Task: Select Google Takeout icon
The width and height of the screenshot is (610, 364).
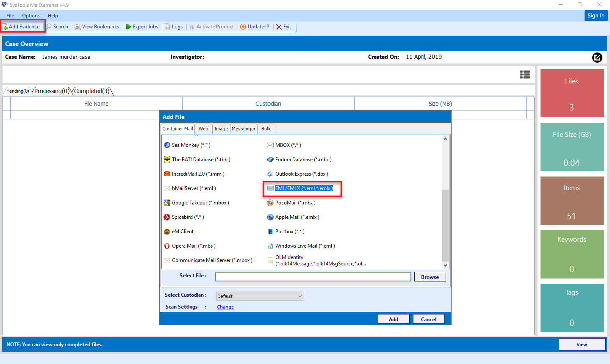Action: [167, 203]
